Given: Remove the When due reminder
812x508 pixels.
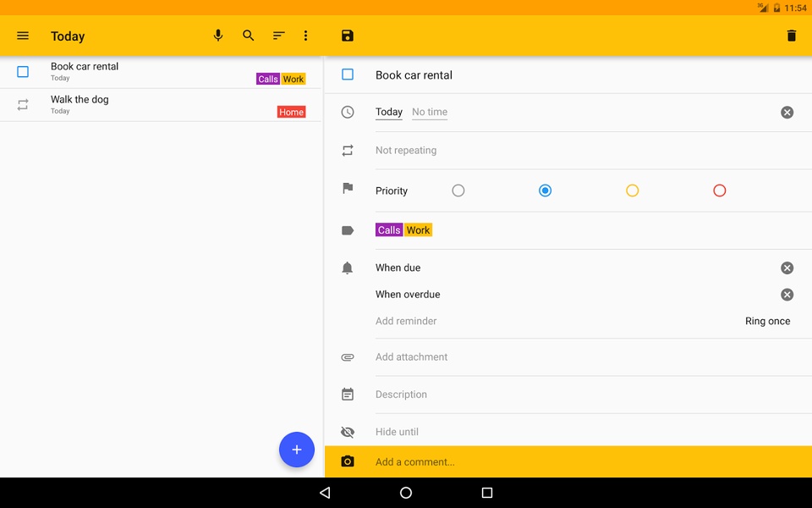Looking at the screenshot, I should coord(787,268).
